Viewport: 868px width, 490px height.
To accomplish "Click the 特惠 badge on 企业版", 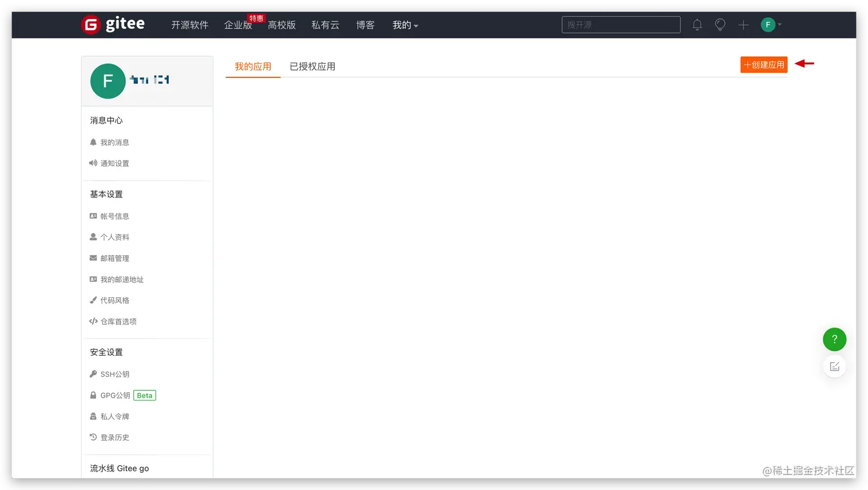I will click(256, 18).
